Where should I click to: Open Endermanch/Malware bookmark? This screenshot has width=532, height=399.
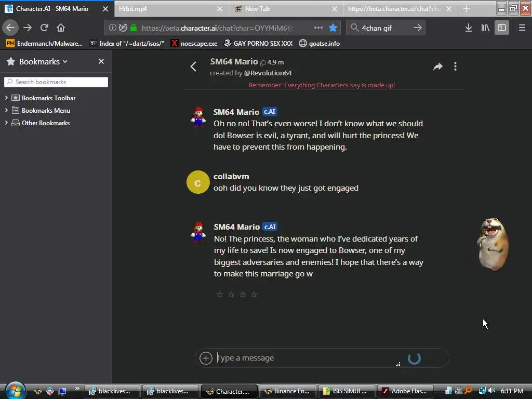pyautogui.click(x=45, y=44)
